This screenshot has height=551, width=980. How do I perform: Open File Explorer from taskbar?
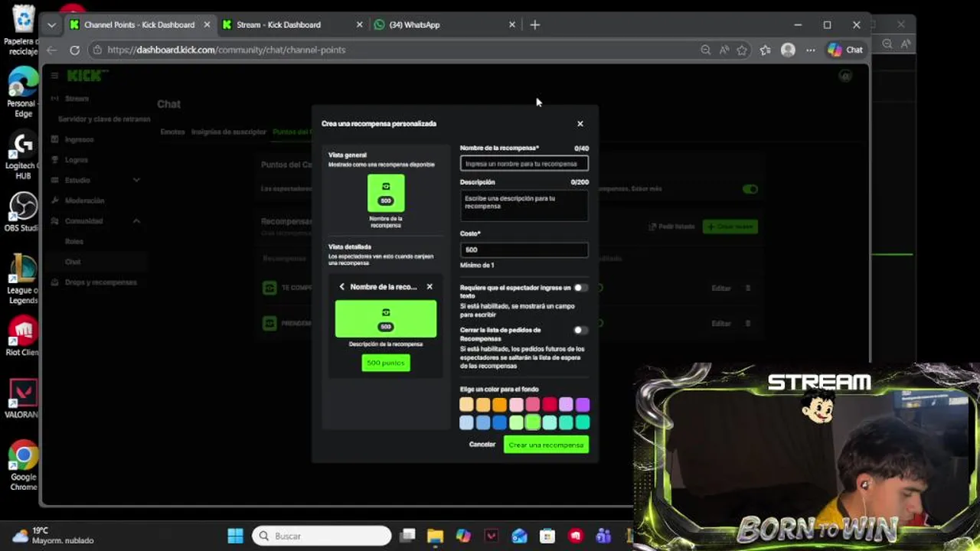(x=435, y=536)
